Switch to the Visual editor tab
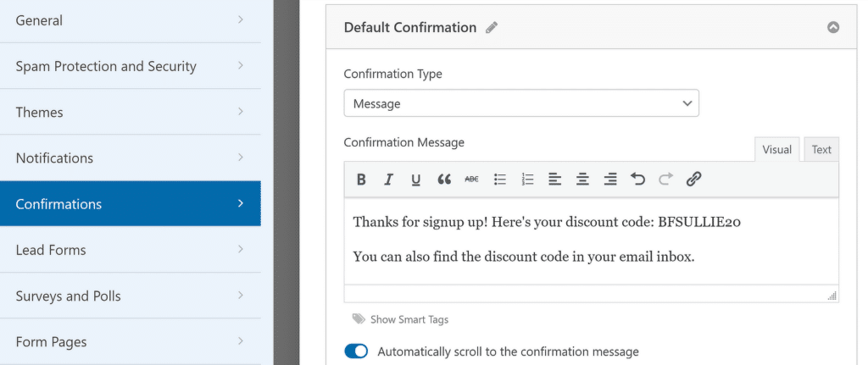 point(776,149)
